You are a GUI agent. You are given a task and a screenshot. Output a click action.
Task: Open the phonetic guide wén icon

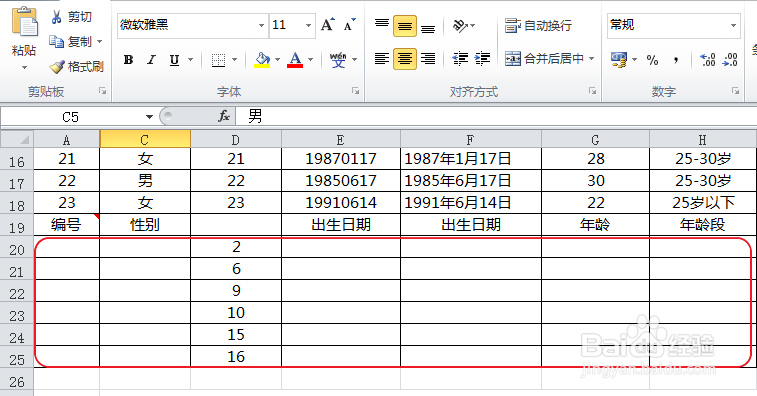click(338, 60)
